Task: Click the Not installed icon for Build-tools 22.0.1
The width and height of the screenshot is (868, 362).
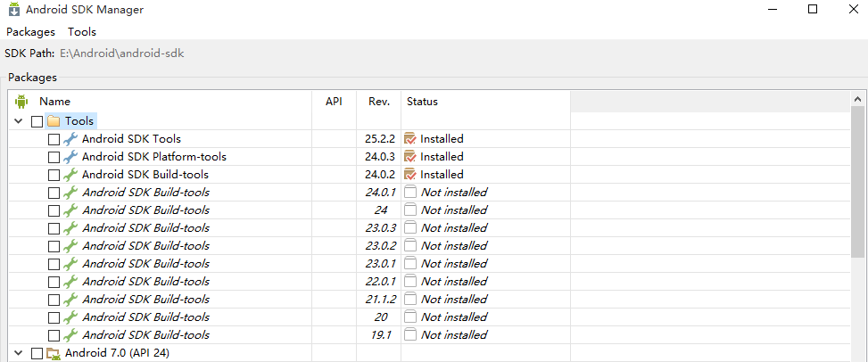Action: (x=409, y=281)
